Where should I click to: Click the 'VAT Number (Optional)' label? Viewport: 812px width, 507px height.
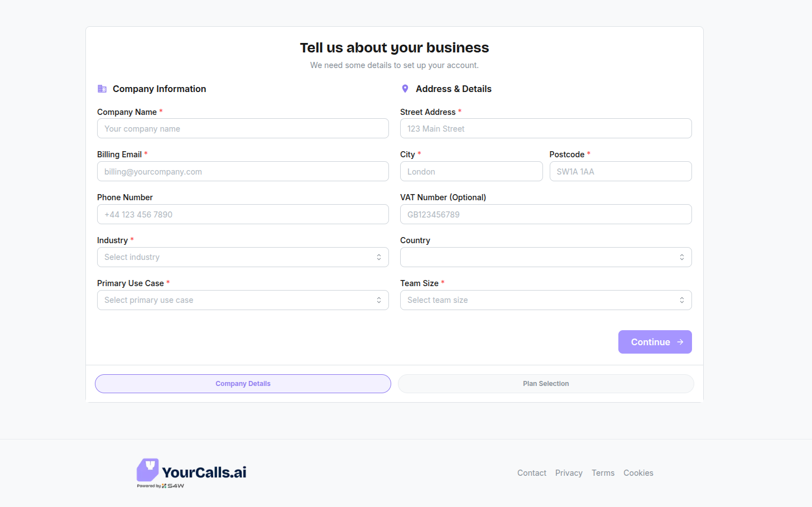point(443,197)
